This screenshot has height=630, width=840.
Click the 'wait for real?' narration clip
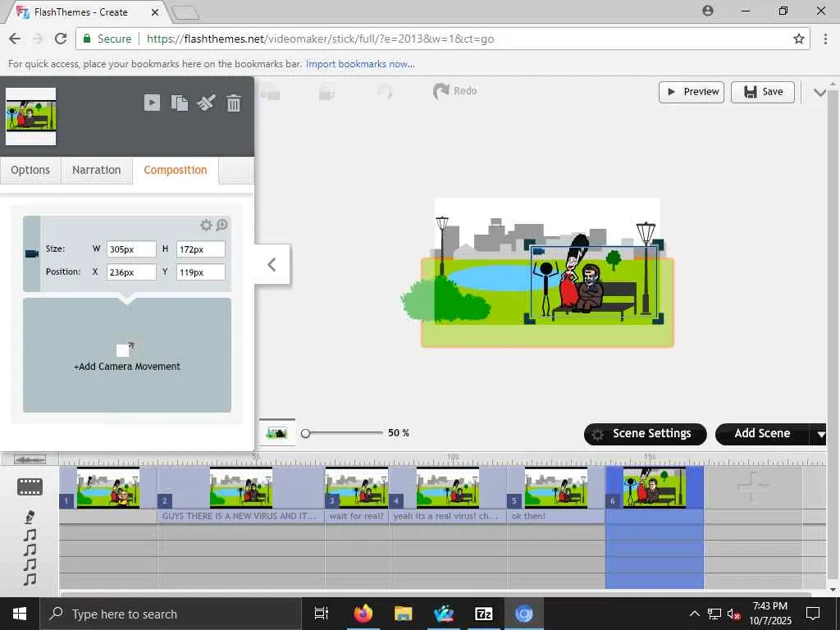[357, 517]
